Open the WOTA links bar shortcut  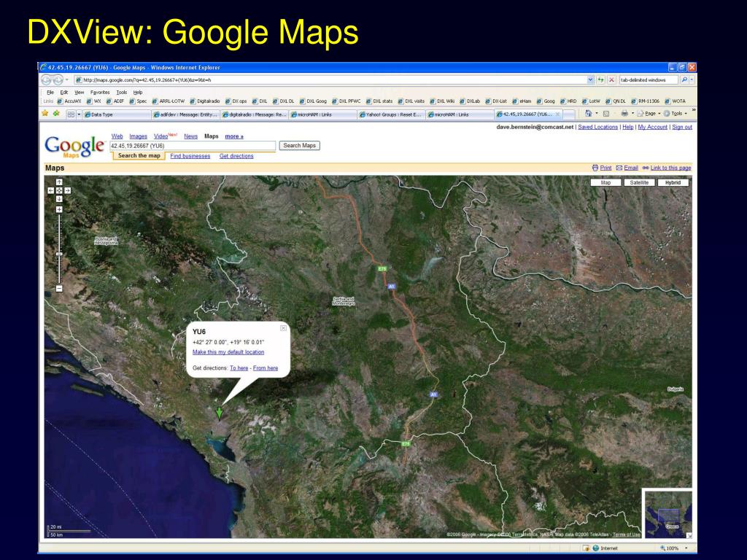676,101
